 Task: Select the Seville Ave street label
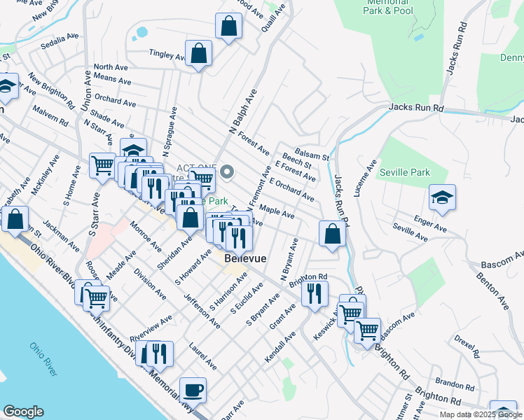[x=410, y=232]
